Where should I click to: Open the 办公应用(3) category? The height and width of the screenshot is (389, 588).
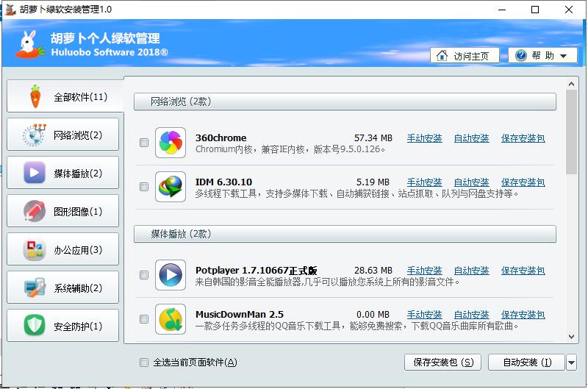coord(62,249)
